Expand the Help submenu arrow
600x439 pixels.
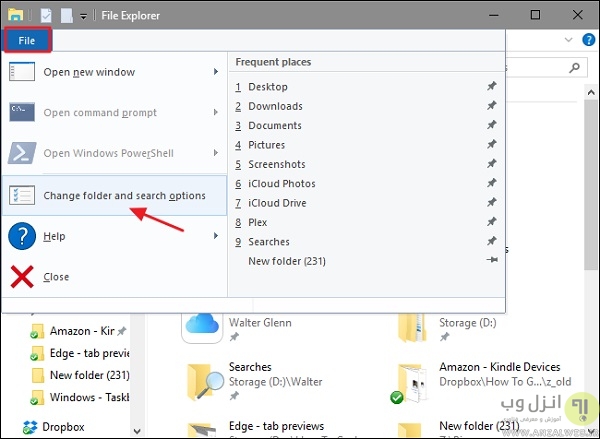tap(216, 237)
